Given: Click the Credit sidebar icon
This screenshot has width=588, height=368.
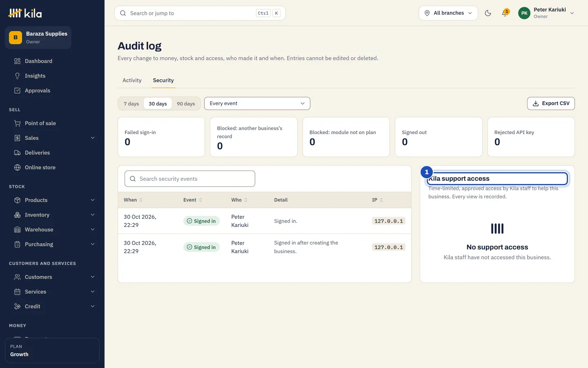Looking at the screenshot, I should click(17, 307).
